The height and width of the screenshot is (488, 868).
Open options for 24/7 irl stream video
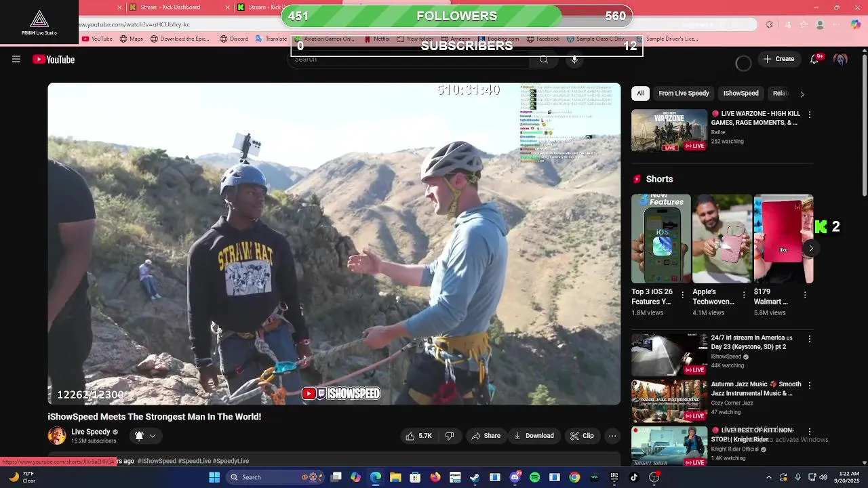[809, 338]
